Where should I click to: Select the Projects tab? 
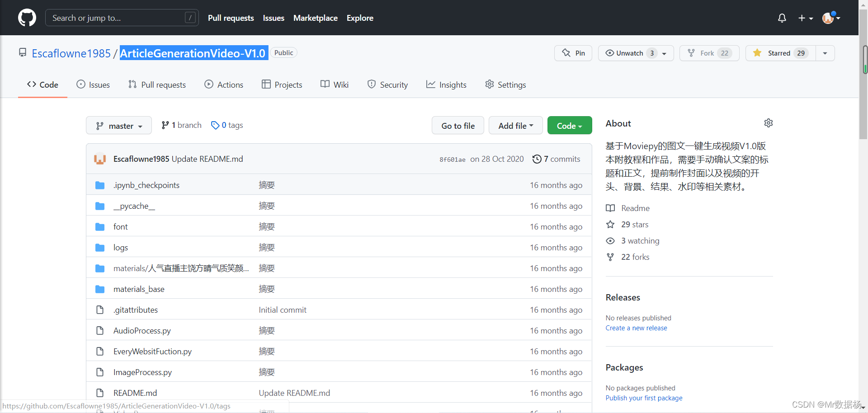pyautogui.click(x=282, y=84)
